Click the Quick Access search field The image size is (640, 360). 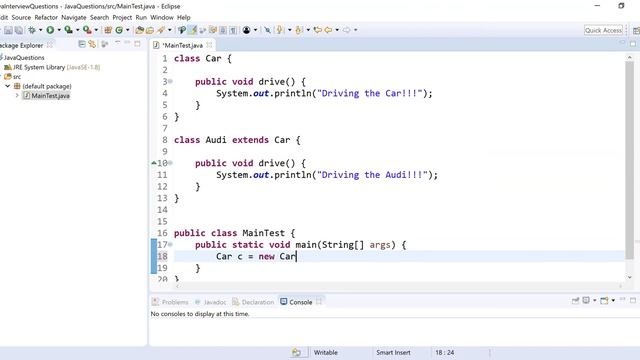click(603, 30)
